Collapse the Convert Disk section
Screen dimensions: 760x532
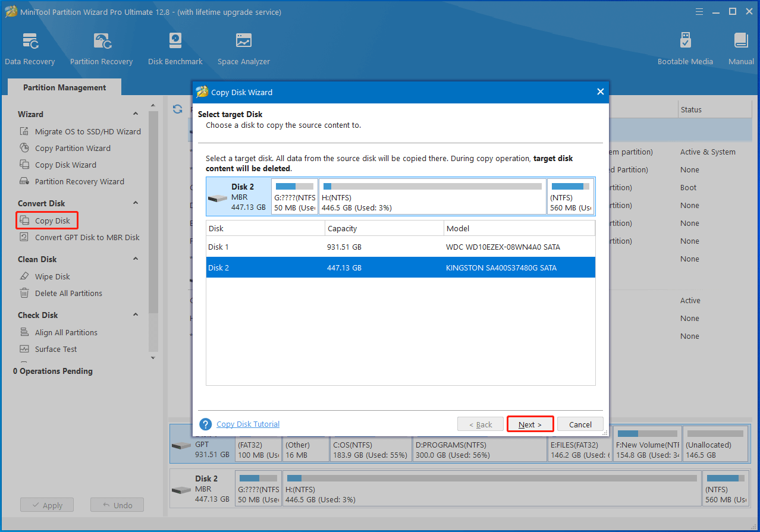click(136, 203)
